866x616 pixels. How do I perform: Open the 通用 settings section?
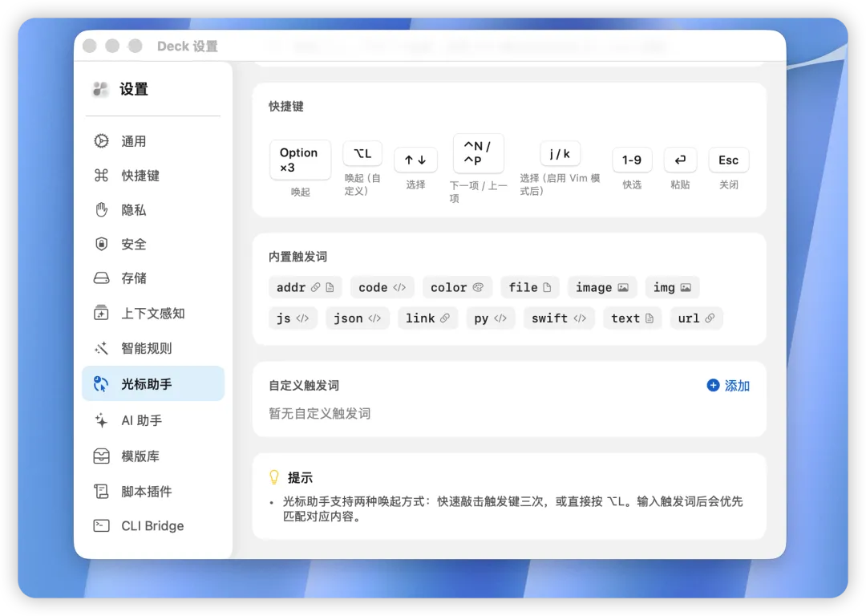click(153, 141)
